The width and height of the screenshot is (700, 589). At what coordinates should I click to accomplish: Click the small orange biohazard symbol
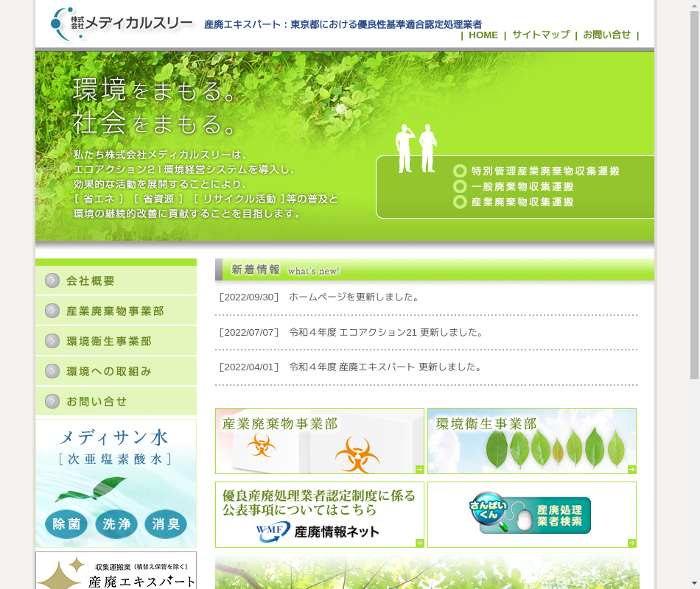tap(262, 445)
